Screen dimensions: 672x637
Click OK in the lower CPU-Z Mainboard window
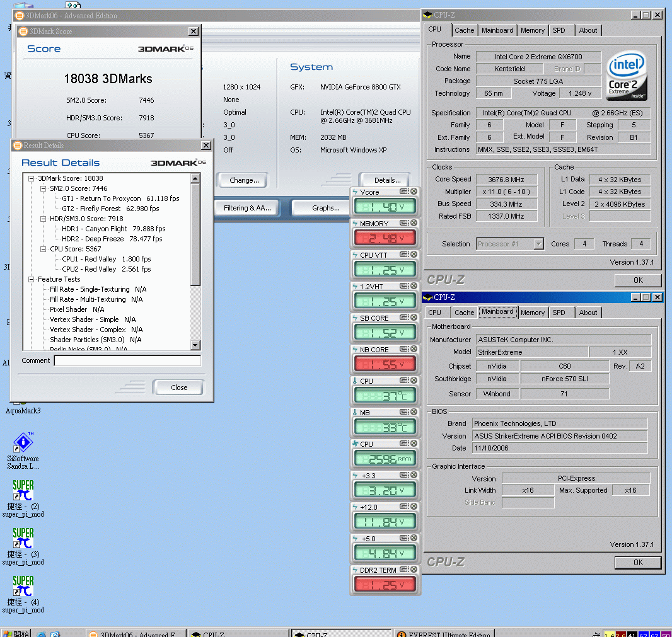pyautogui.click(x=638, y=563)
